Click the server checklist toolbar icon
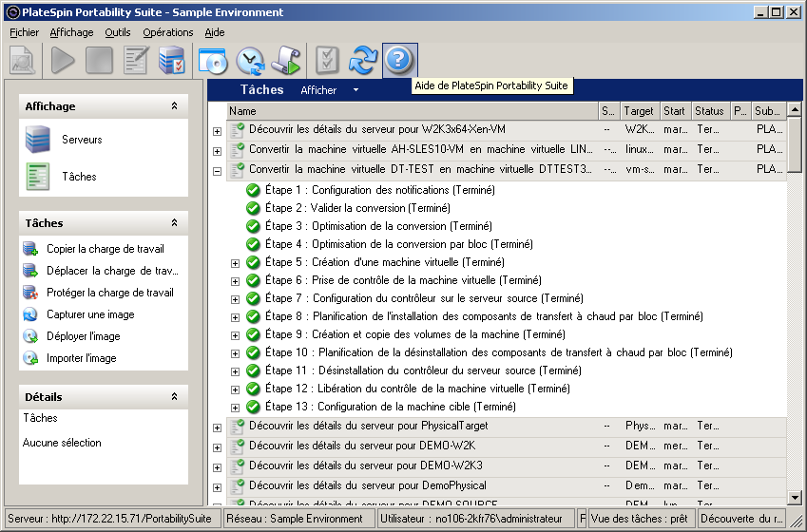This screenshot has height=532, width=807. 172,61
